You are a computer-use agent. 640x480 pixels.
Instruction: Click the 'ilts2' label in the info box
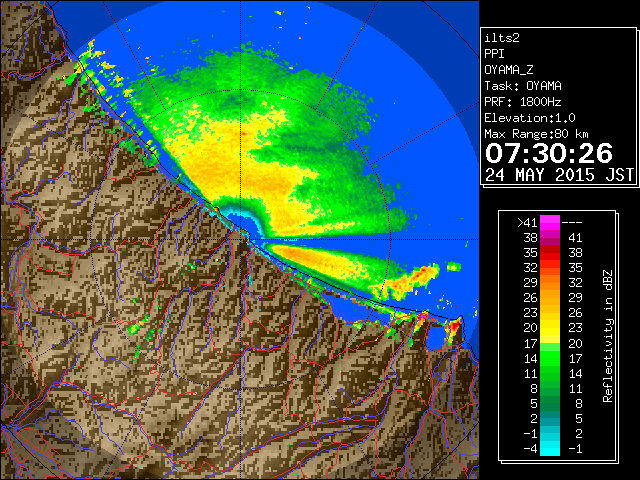[x=502, y=38]
